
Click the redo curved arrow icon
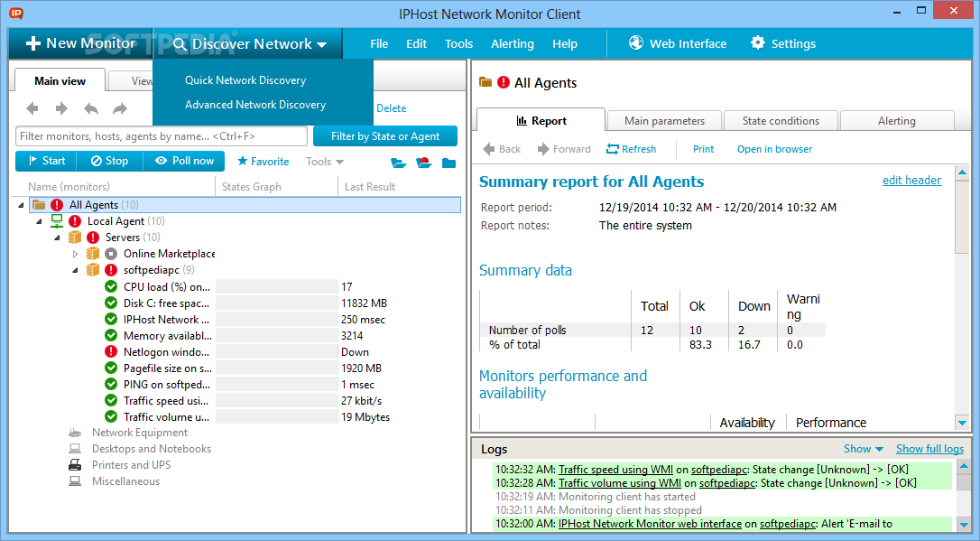(119, 108)
